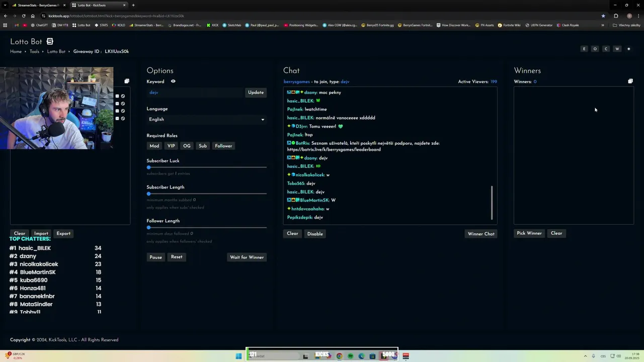Toggle the VIP required role
The width and height of the screenshot is (644, 362).
(x=171, y=146)
